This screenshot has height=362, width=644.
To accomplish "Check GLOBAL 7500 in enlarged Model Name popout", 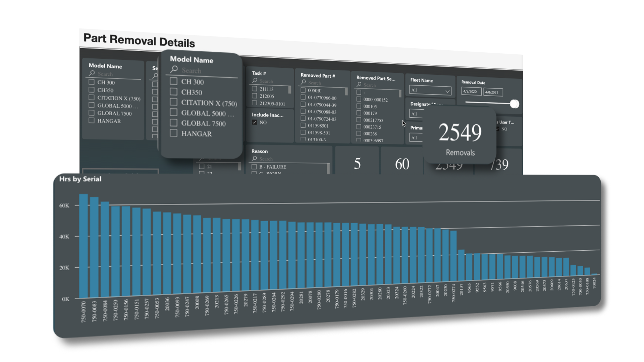I will 173,123.
